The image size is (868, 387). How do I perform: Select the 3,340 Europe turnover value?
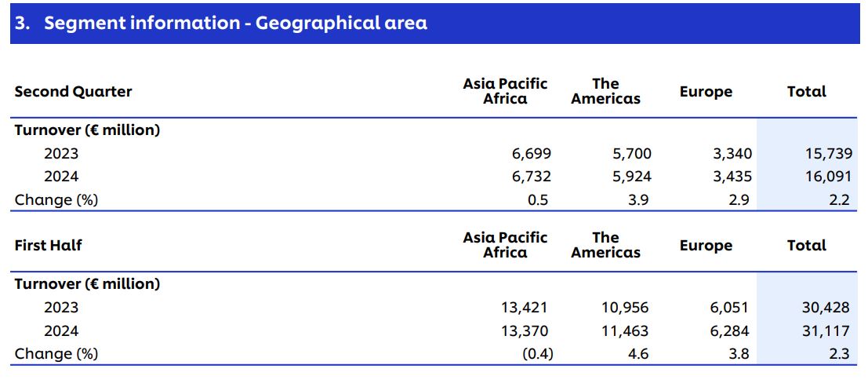(x=730, y=154)
